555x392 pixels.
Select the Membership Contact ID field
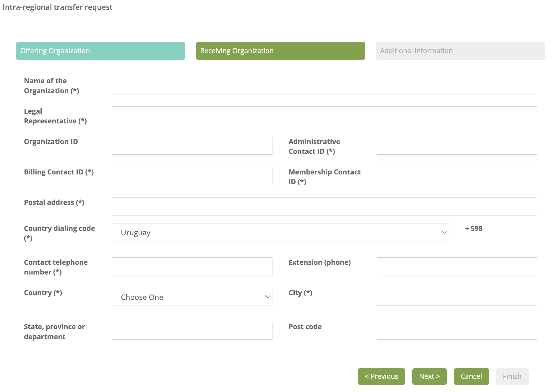[x=457, y=176]
